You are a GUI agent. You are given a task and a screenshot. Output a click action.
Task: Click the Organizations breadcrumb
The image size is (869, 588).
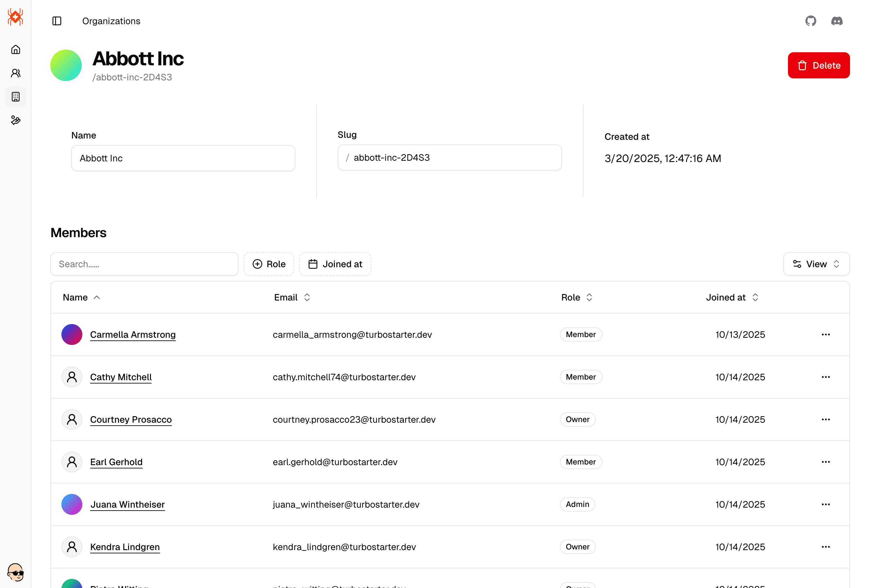111,21
